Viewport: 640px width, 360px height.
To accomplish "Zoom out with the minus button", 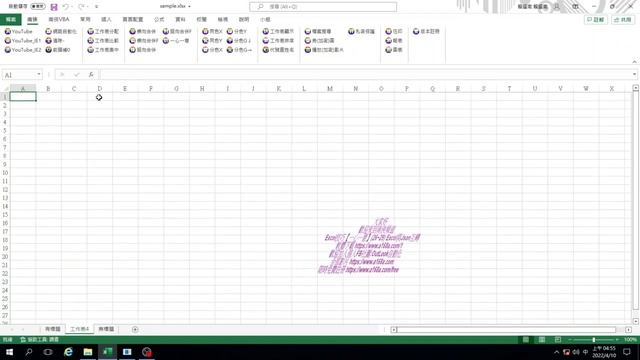I will [x=571, y=340].
